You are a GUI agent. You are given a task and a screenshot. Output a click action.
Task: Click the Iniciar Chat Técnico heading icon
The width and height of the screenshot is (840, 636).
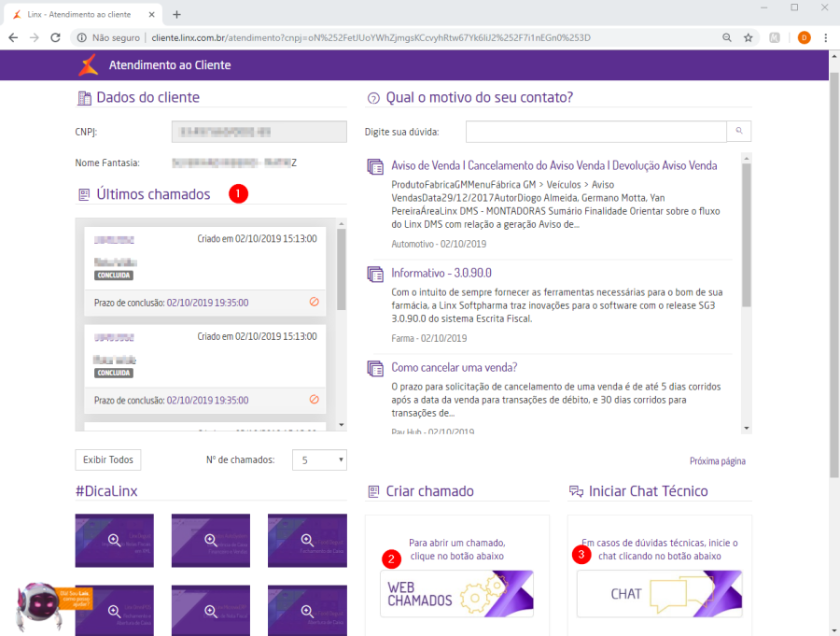coord(576,491)
